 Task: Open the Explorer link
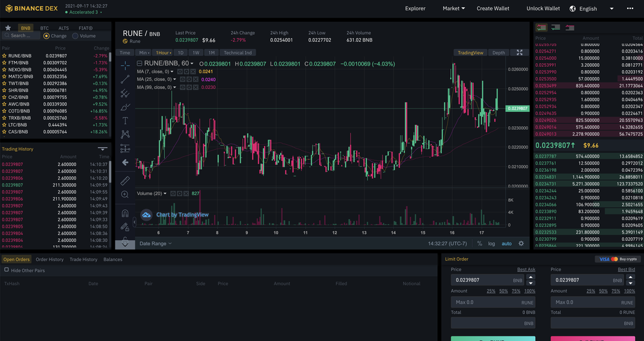pos(415,8)
